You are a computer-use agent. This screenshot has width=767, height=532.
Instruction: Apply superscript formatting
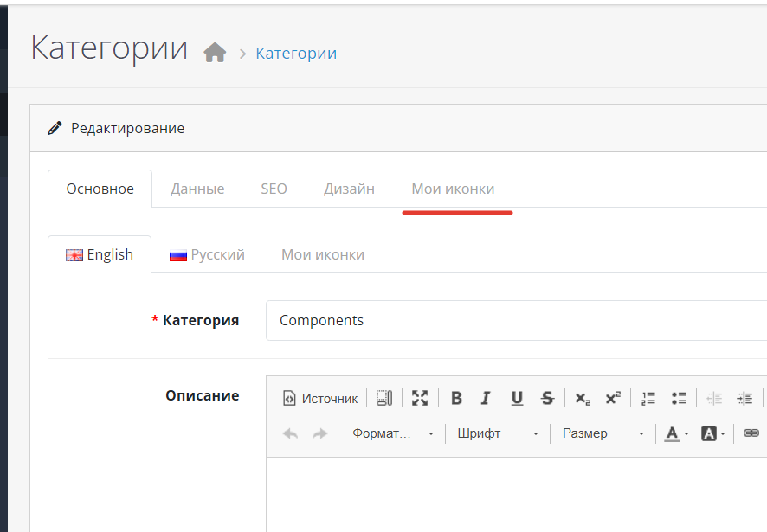tap(613, 398)
